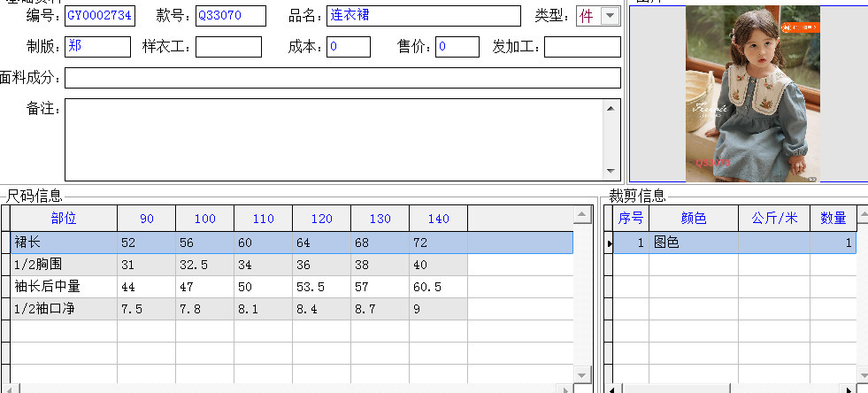Click the 裙长 value 72
The width and height of the screenshot is (868, 393).
click(x=439, y=243)
